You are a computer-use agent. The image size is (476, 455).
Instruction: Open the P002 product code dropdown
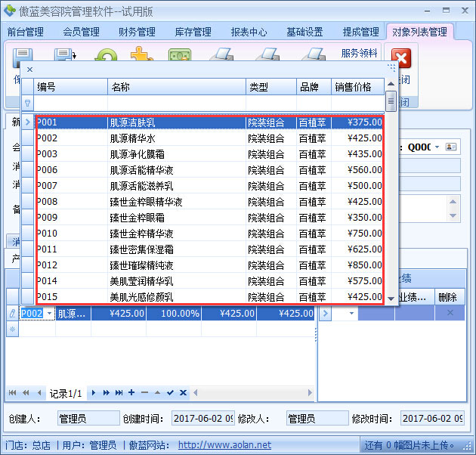[x=49, y=313]
